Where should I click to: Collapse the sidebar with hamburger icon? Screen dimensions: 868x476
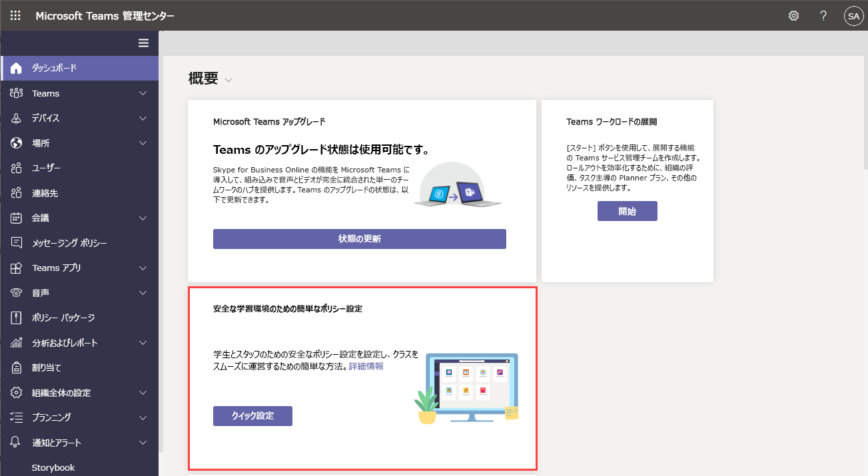coord(143,43)
